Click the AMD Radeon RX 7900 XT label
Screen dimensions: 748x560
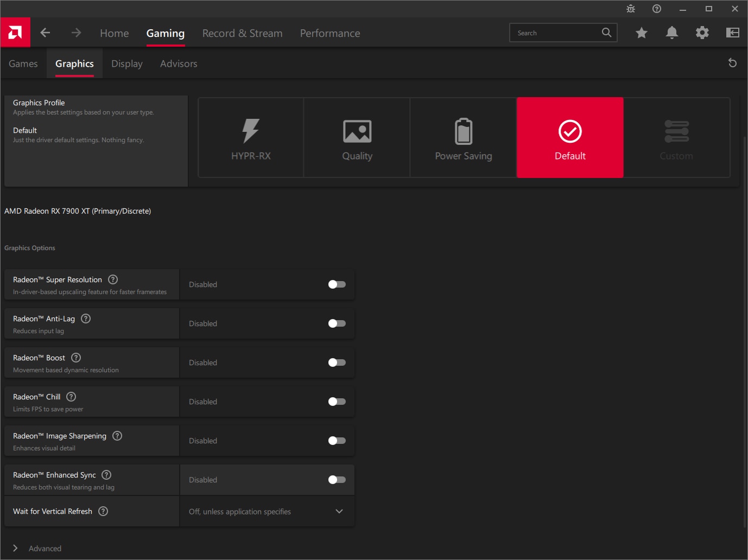pos(78,211)
